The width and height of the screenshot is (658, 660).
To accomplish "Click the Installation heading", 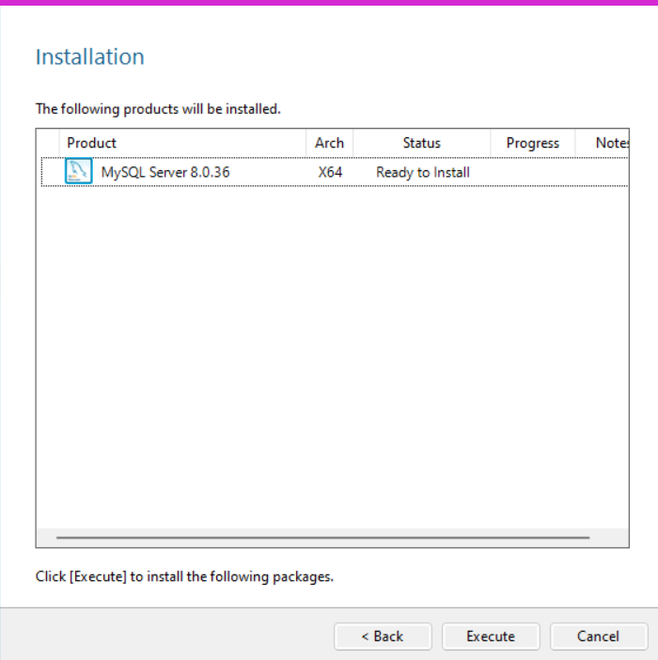I will click(90, 56).
